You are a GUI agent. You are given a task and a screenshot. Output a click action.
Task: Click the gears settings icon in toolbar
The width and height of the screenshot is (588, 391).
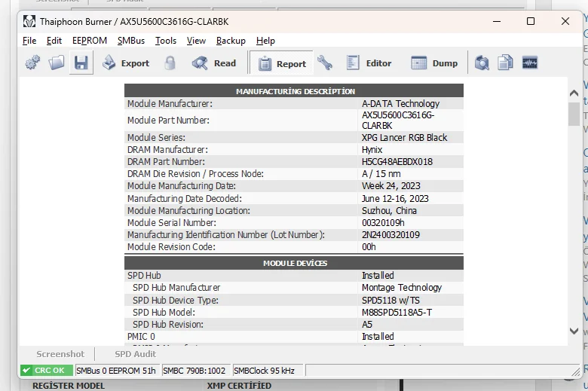32,63
